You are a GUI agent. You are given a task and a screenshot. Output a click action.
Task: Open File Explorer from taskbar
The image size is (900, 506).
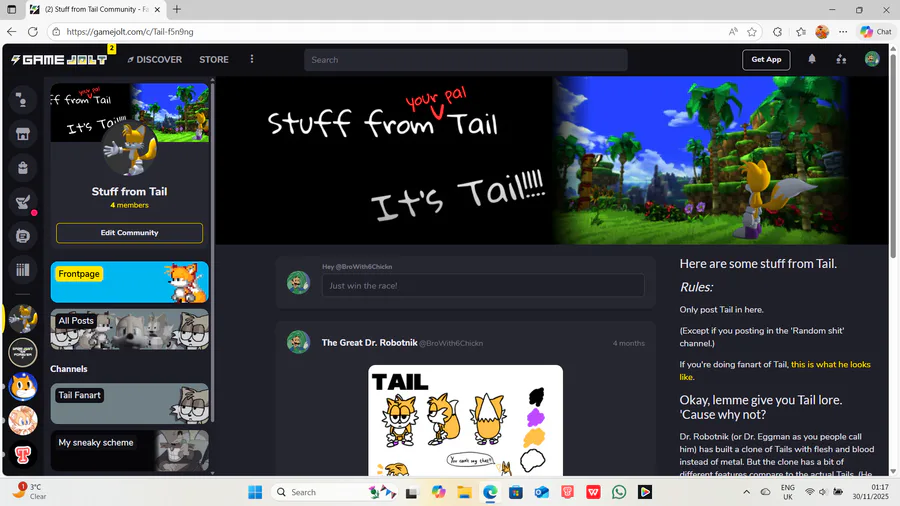pos(464,492)
